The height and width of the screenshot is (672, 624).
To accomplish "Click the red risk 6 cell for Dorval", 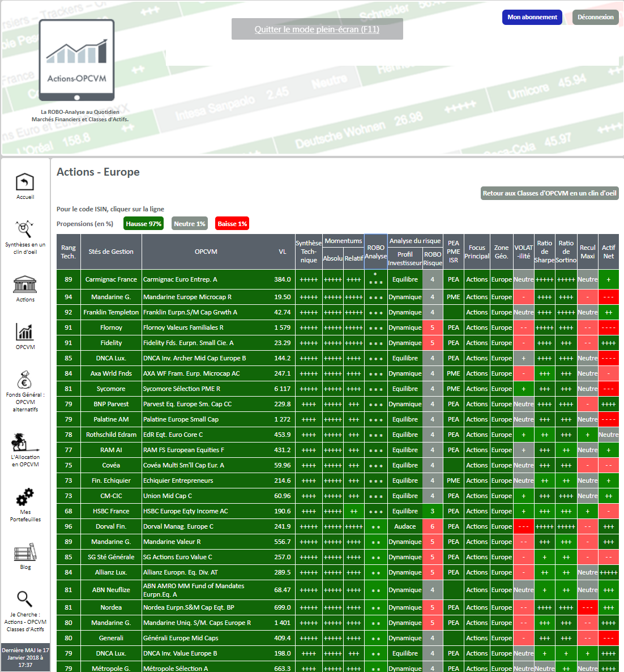I will 432,526.
